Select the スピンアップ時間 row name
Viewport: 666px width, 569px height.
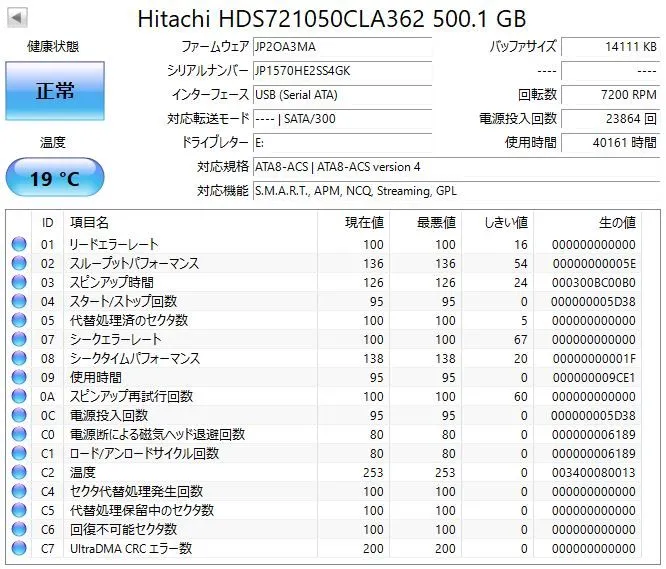[111, 282]
